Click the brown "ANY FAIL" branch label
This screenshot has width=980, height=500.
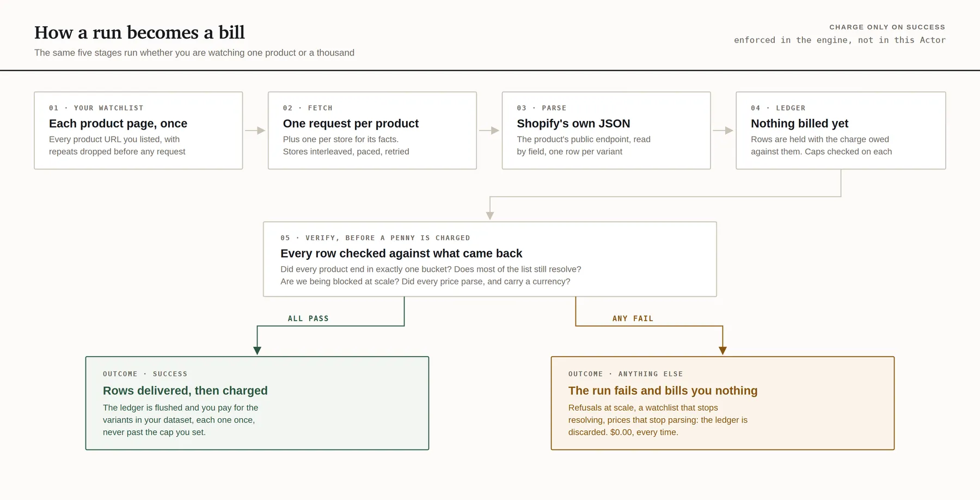[633, 319]
